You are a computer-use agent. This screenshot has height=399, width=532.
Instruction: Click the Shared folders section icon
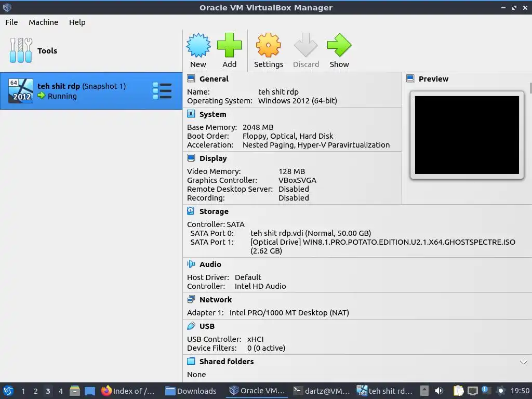tap(191, 361)
